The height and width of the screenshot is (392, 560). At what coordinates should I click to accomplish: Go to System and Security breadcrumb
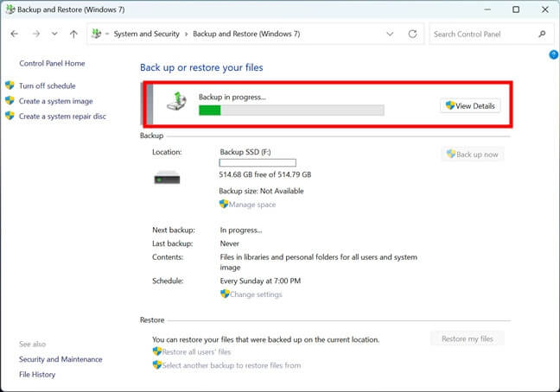click(147, 34)
